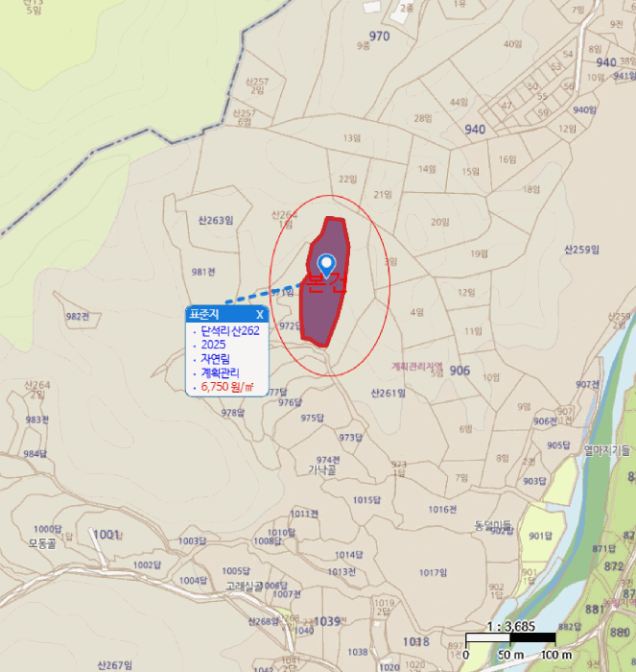Click parcel label 1002답
636x672 pixels.
click(x=148, y=565)
